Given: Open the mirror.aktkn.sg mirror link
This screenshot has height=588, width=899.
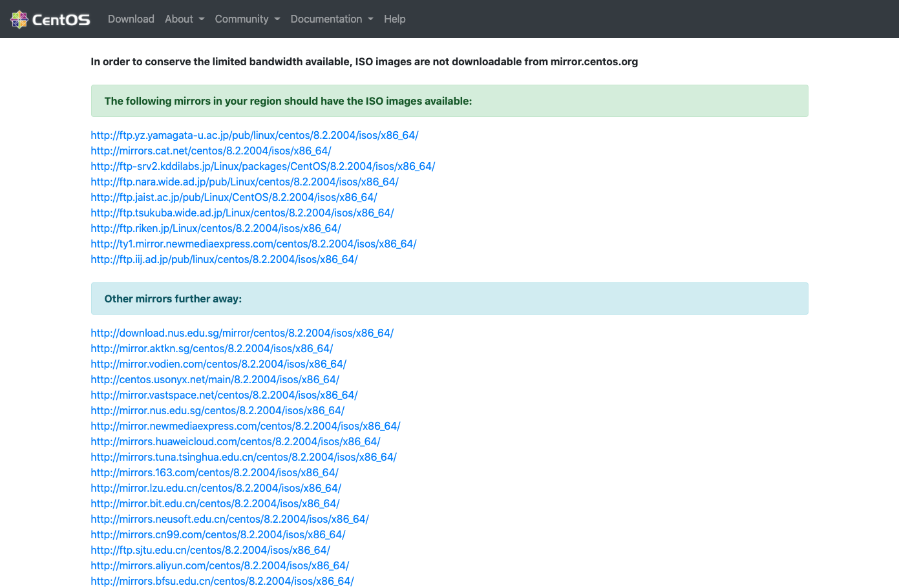Looking at the screenshot, I should (x=212, y=349).
